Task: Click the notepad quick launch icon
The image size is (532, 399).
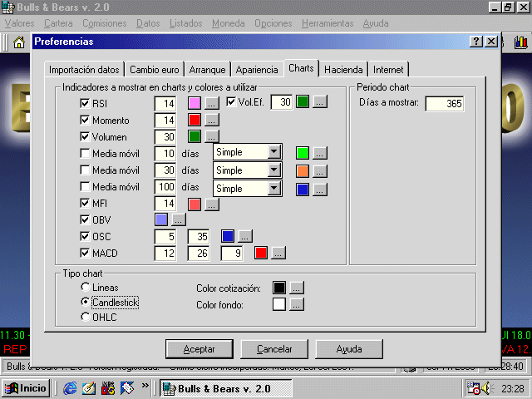Action: (x=89, y=388)
